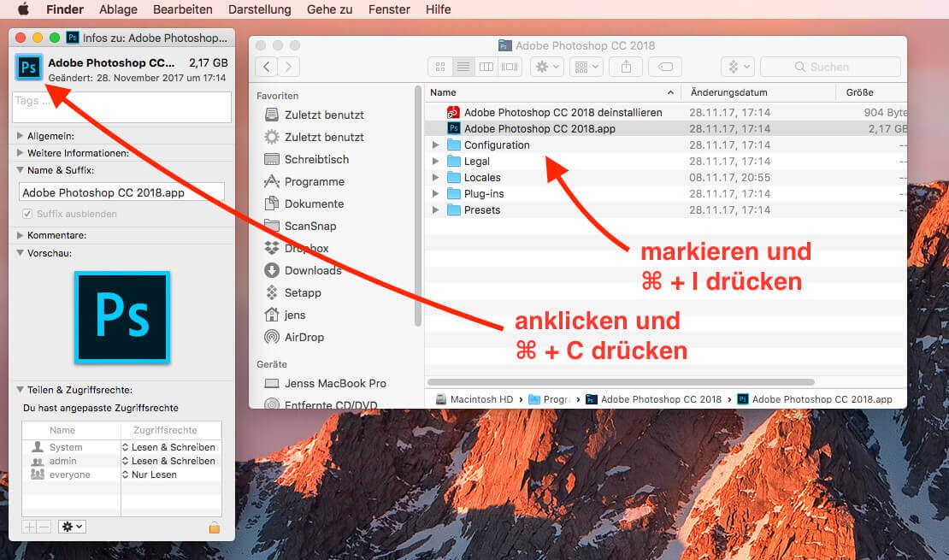The height and width of the screenshot is (560, 949).
Task: Click the remove user minus button
Action: click(44, 527)
